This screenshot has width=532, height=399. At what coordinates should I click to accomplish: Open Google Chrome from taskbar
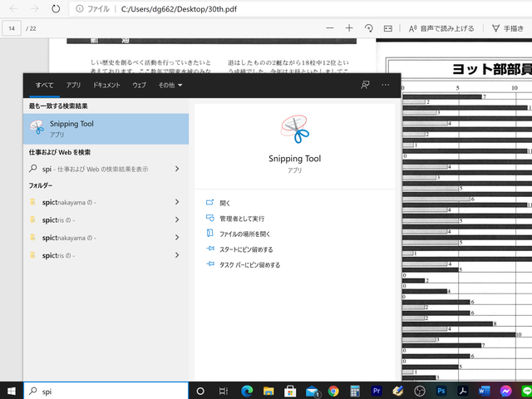[x=333, y=392]
